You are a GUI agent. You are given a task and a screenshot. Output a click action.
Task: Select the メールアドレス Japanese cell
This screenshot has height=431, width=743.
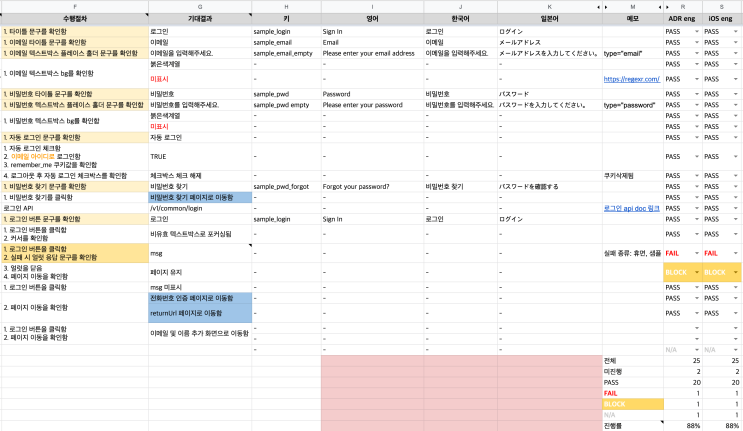550,43
